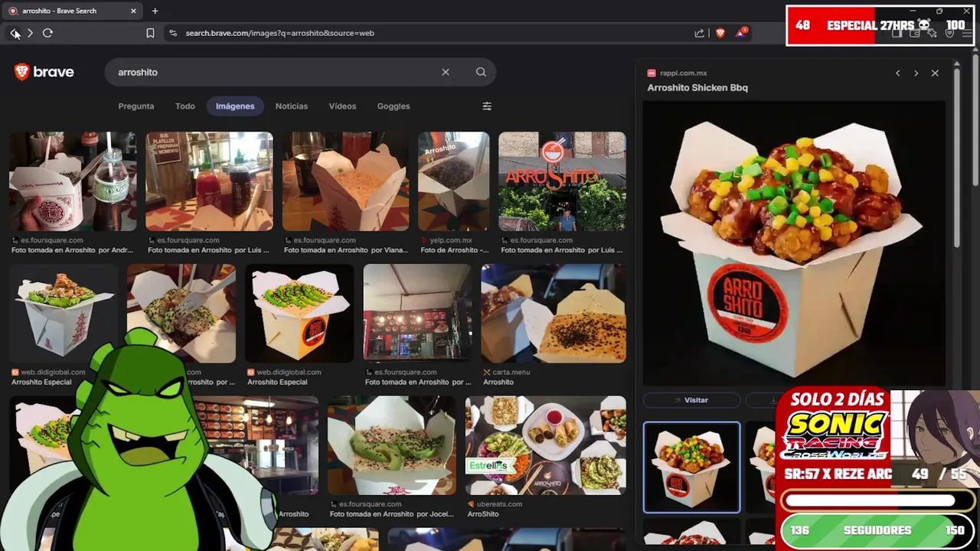Open the image filter settings sliders icon
Viewport: 980px width, 551px height.
coord(487,106)
